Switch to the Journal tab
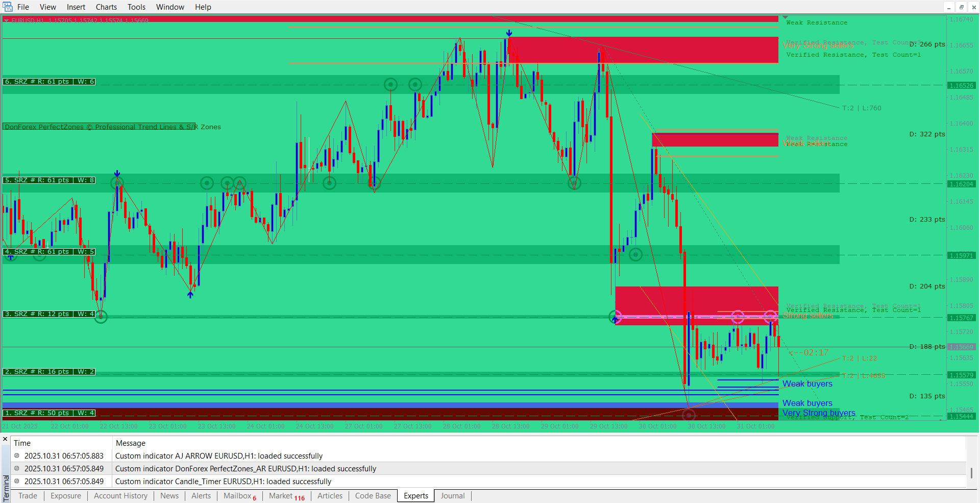Screen dimensions: 980x503 453,496
